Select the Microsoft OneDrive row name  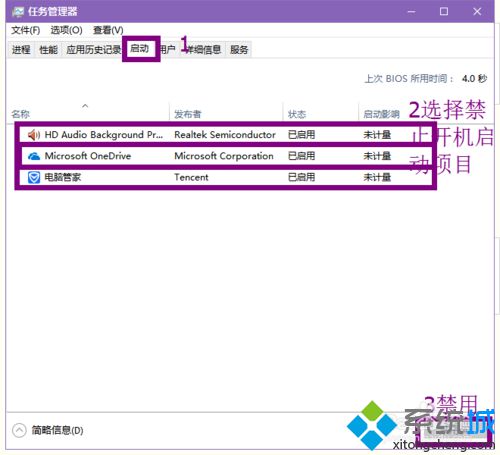pos(88,156)
